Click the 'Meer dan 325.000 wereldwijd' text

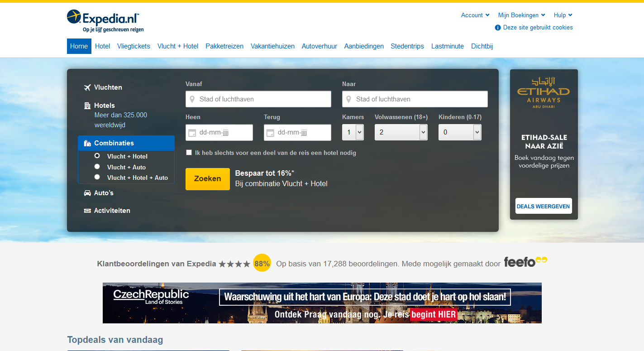(121, 120)
